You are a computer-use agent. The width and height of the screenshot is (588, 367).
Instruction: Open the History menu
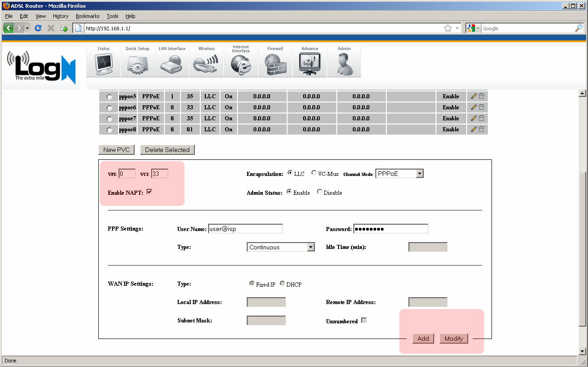pyautogui.click(x=60, y=16)
